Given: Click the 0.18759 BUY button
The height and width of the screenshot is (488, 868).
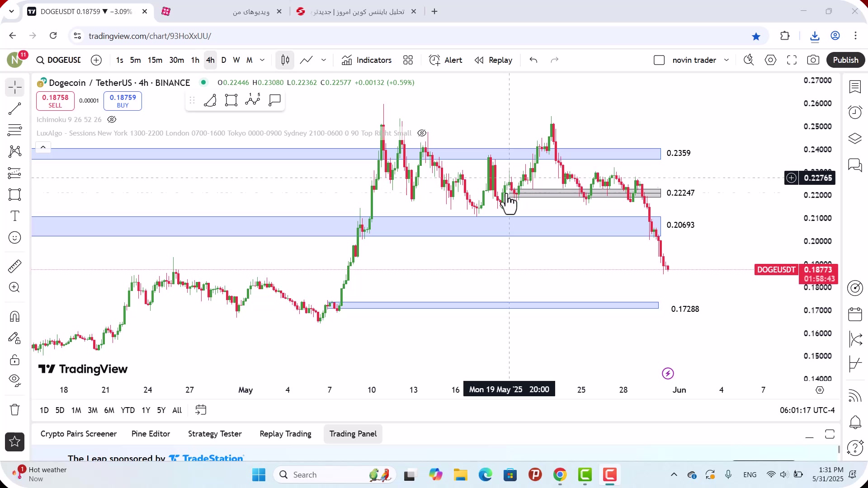Looking at the screenshot, I should pos(123,101).
